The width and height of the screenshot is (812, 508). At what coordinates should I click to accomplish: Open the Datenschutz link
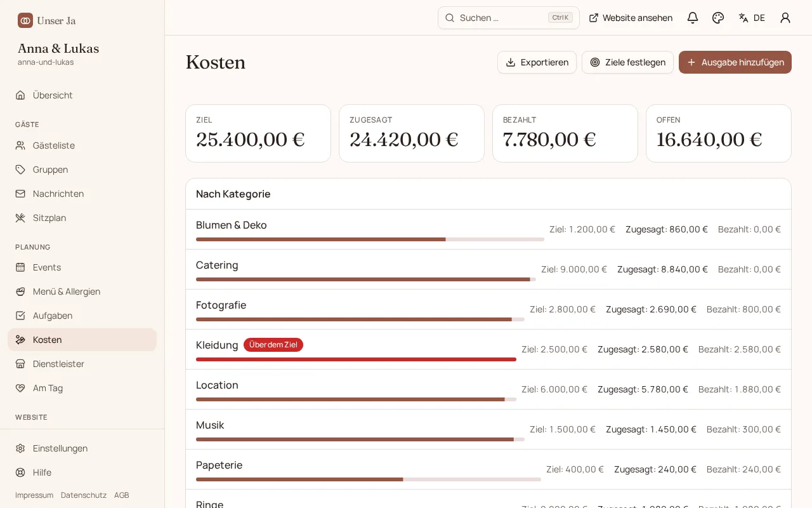(84, 495)
